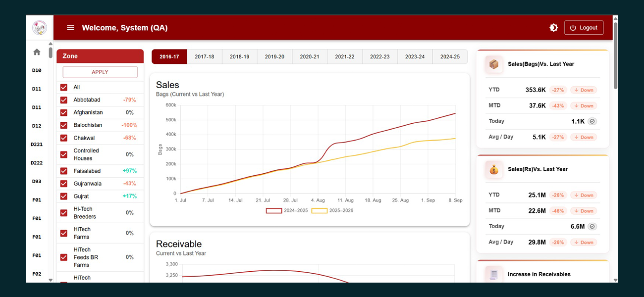Screen dimensions: 644x297
Task: Toggle the Faisalabad zone checkbox
Action: click(x=64, y=171)
